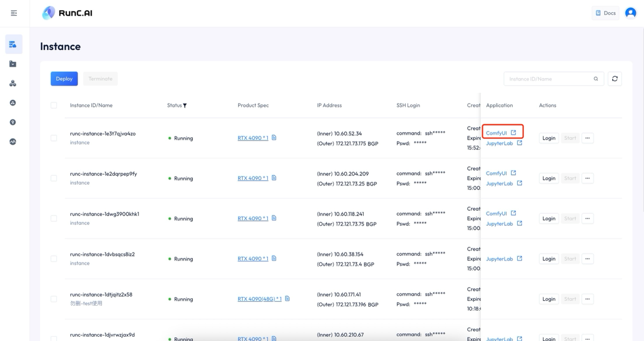This screenshot has width=644, height=341.
Task: Launch JupyterLab for instance 1dwg3900khk1
Action: pyautogui.click(x=504, y=224)
